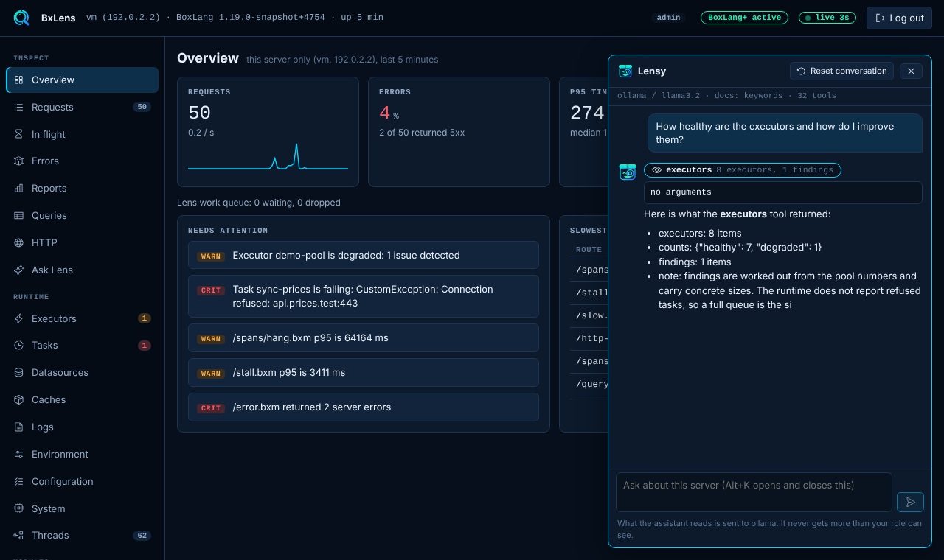Open the Queries table icon

(x=19, y=215)
